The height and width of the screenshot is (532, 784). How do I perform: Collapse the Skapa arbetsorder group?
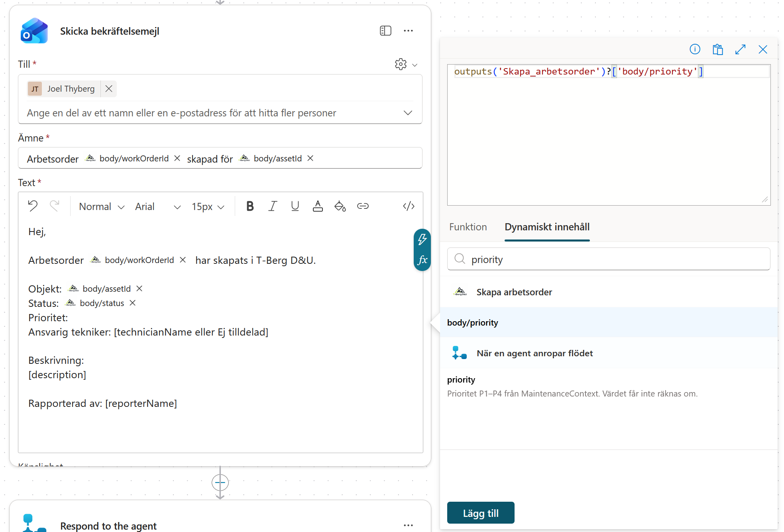[x=609, y=292]
